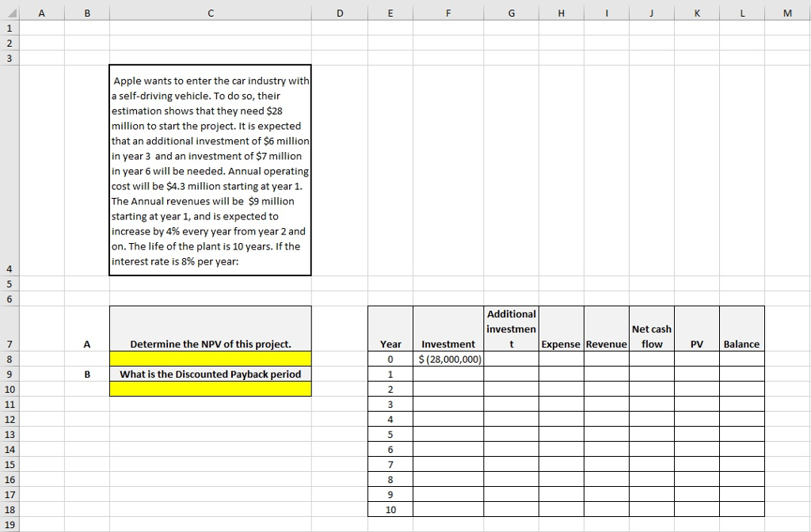Select the cell containing $(28,000,000)
Screen dimensions: 811x532
click(448, 359)
